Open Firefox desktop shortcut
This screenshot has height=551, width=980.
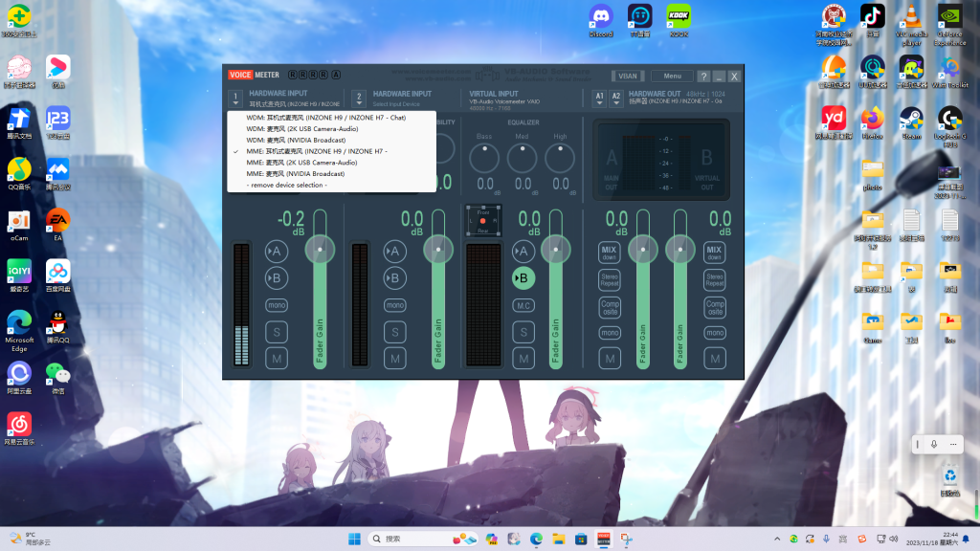pos(873,123)
